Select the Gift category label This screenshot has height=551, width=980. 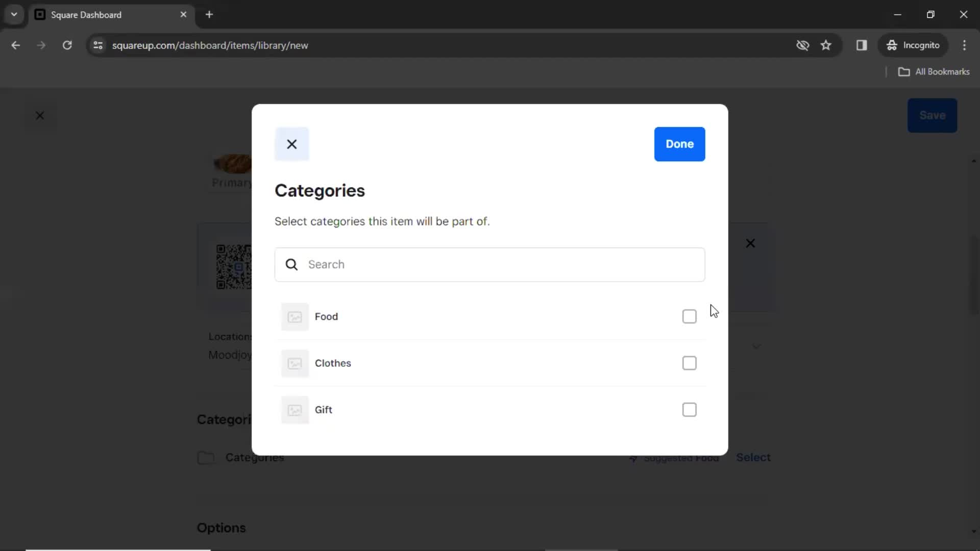(x=323, y=410)
